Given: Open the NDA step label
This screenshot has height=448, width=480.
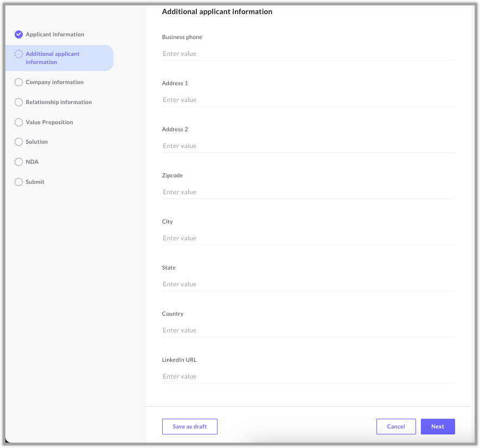Looking at the screenshot, I should pyautogui.click(x=32, y=162).
